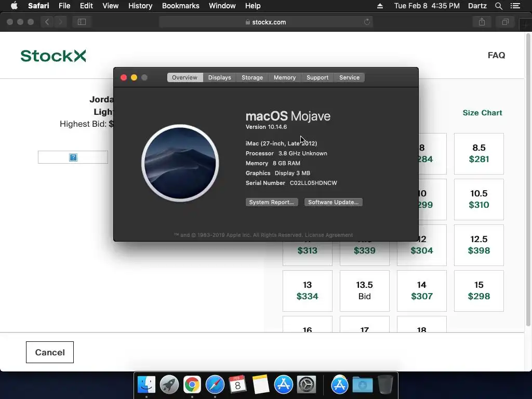Open the Downloads folder in Dock
The width and height of the screenshot is (532, 399).
362,384
